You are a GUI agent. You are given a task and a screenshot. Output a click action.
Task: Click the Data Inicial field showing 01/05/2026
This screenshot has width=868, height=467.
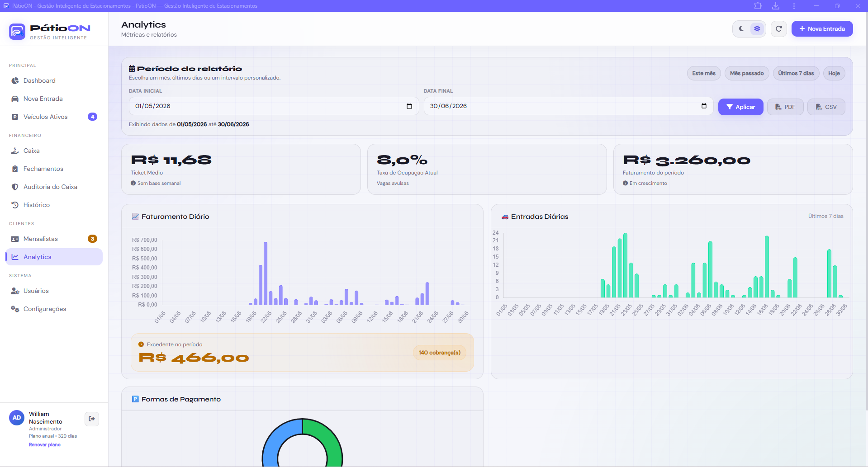pyautogui.click(x=274, y=106)
